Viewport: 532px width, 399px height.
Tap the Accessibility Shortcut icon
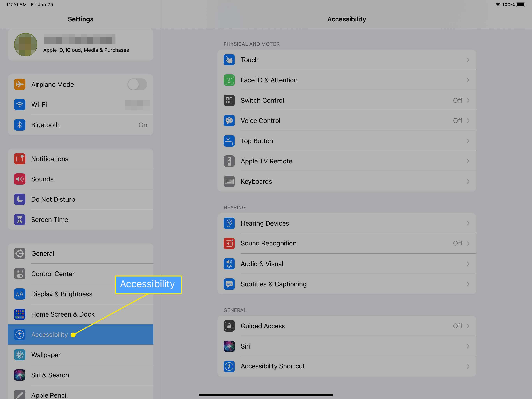pos(229,366)
